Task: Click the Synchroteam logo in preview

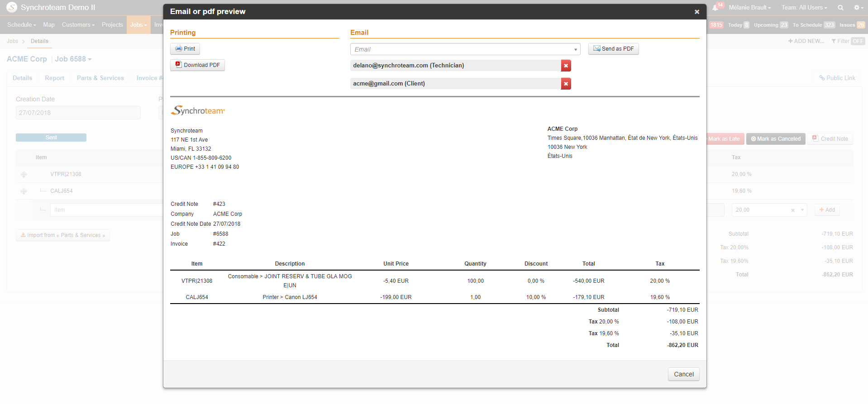Action: click(198, 110)
